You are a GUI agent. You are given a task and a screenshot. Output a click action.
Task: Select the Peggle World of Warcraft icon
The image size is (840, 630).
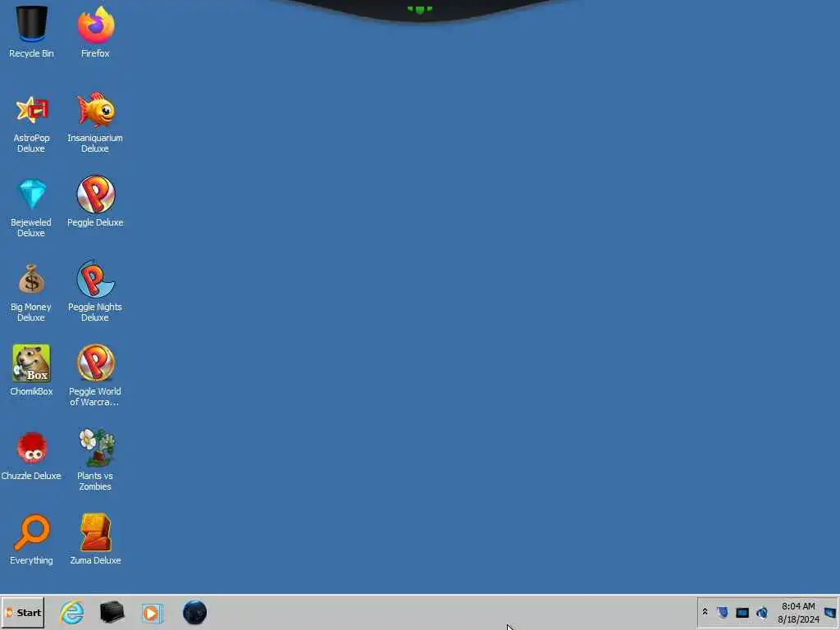[x=95, y=363]
